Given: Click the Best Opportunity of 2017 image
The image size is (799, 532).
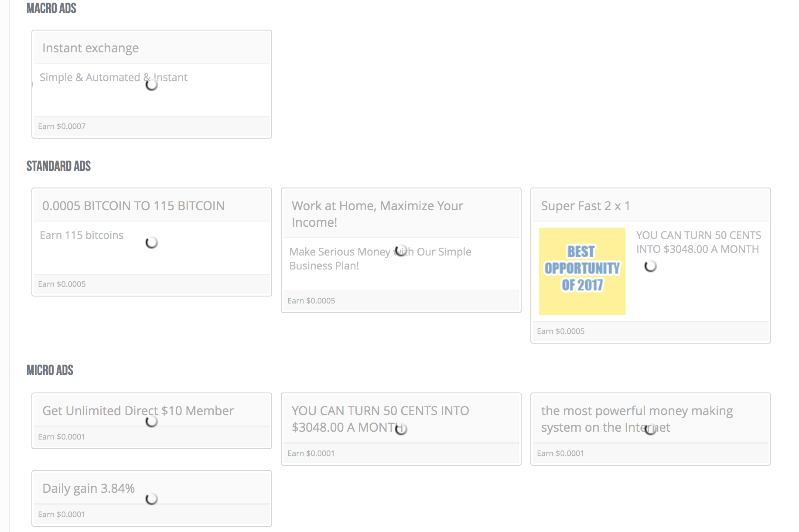Looking at the screenshot, I should (582, 271).
